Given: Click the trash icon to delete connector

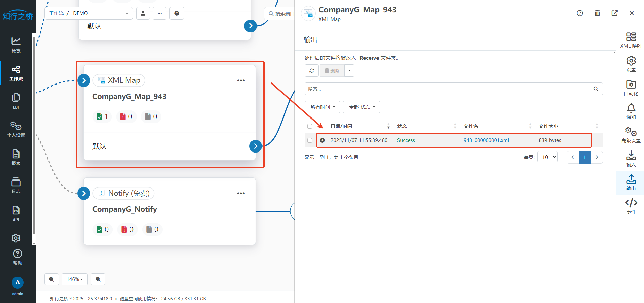Looking at the screenshot, I should (597, 13).
